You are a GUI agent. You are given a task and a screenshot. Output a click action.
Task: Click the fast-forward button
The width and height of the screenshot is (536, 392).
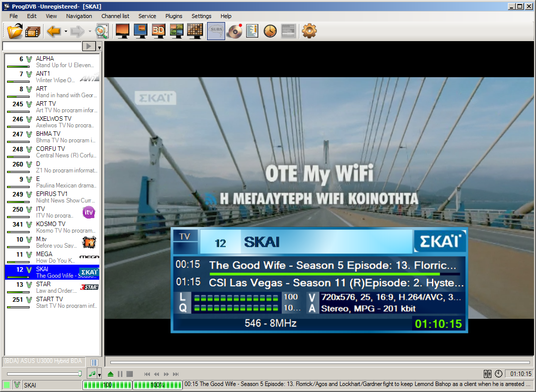click(166, 374)
